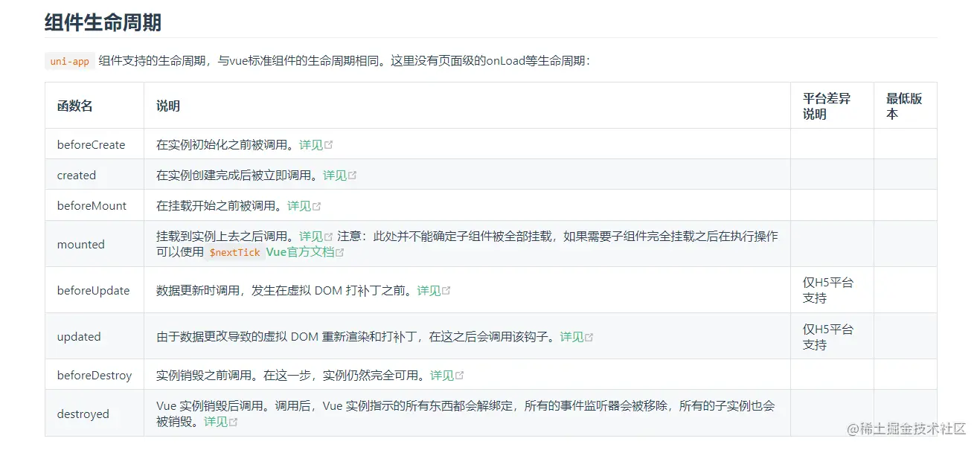Click external-link icon after mounted 详见
Screen dimensions: 980x450
329,236
